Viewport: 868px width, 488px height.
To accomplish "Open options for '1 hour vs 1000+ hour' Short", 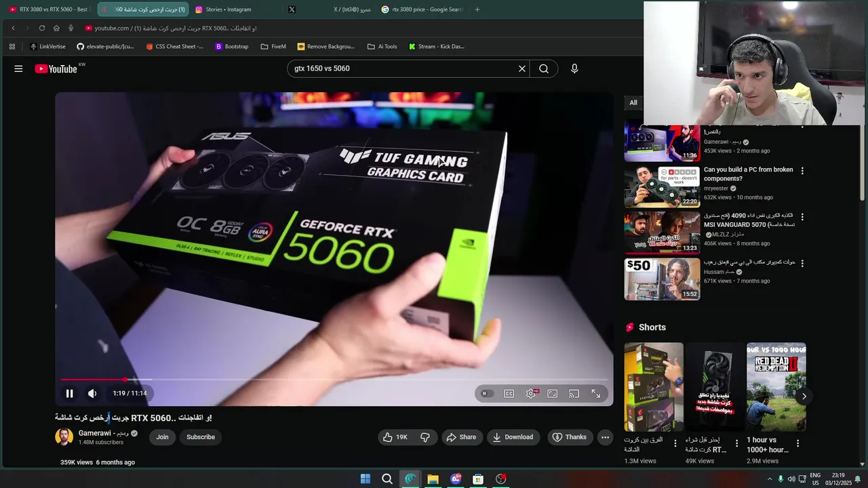I will (797, 443).
